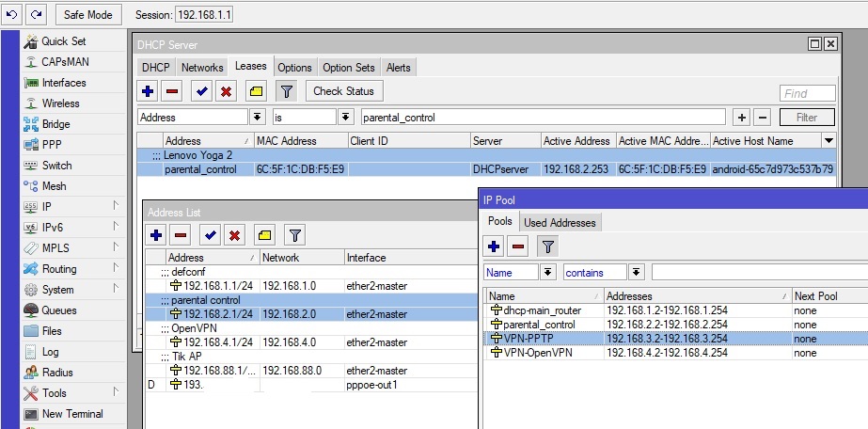868x429 pixels.
Task: Switch to Pools tab in IP Pool
Action: [x=500, y=221]
